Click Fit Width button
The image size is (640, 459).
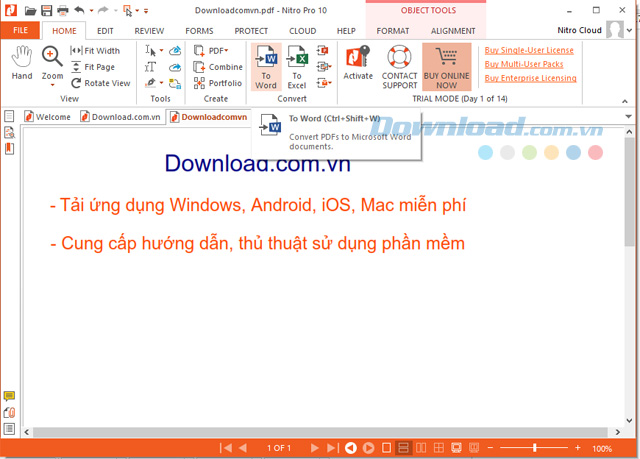click(95, 51)
